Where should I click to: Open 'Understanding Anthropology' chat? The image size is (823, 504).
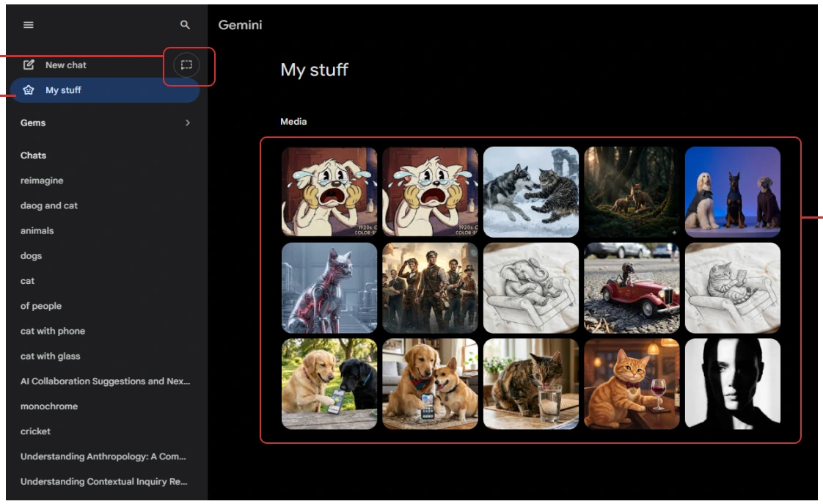[x=103, y=457]
